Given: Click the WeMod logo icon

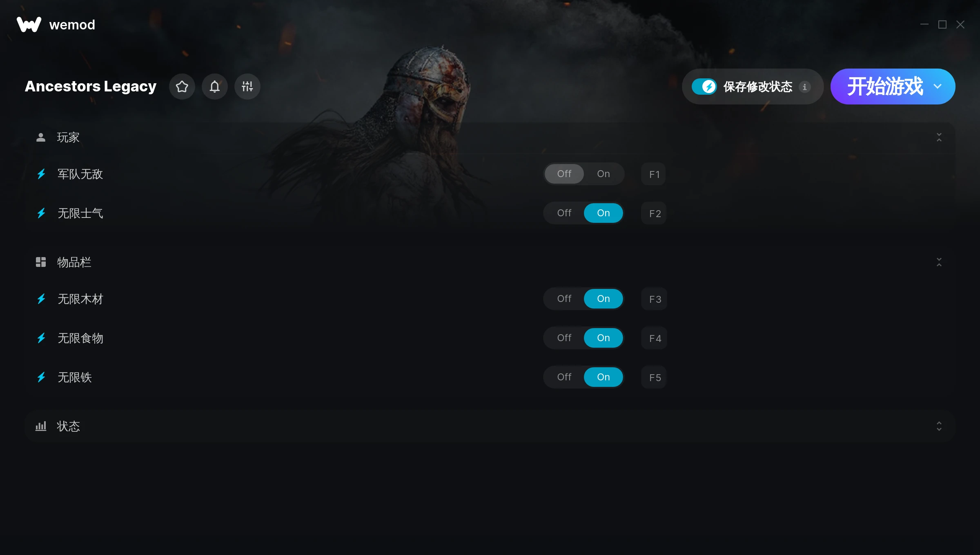Looking at the screenshot, I should 29,24.
